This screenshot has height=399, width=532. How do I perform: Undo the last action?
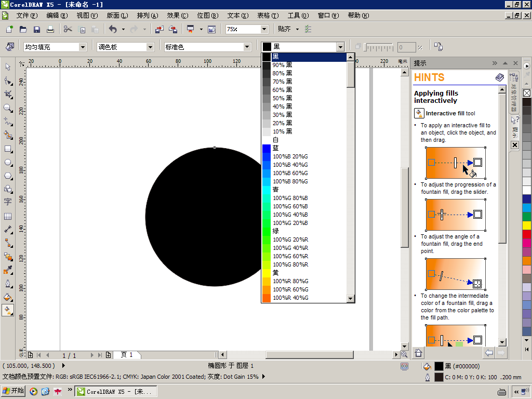pos(113,29)
